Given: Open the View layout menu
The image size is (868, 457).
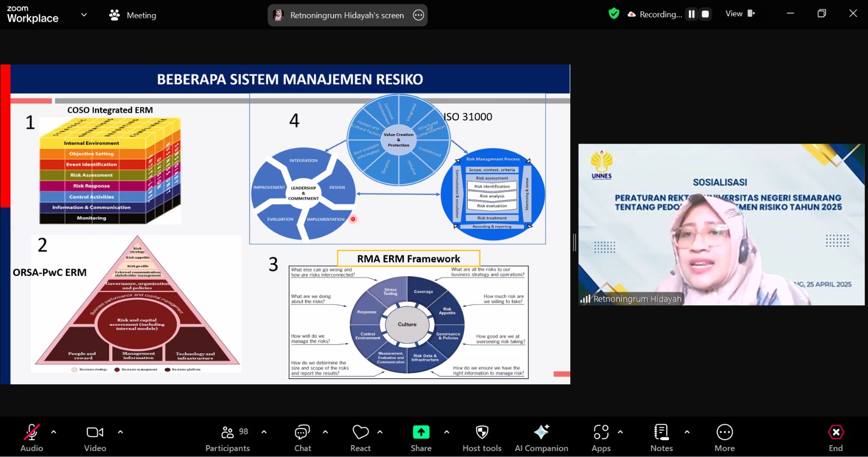Looking at the screenshot, I should click(x=740, y=14).
